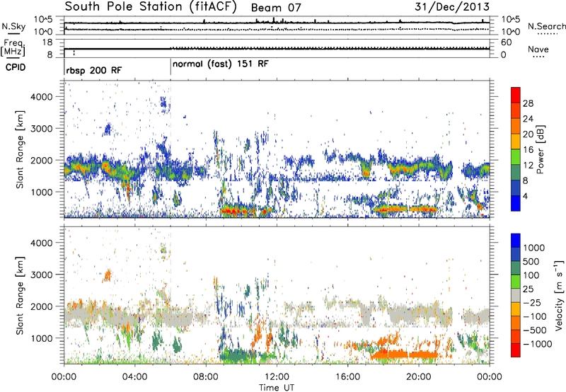
Task: Click the '3000' tick on the velocity panel's range axis
Action: tap(42, 275)
